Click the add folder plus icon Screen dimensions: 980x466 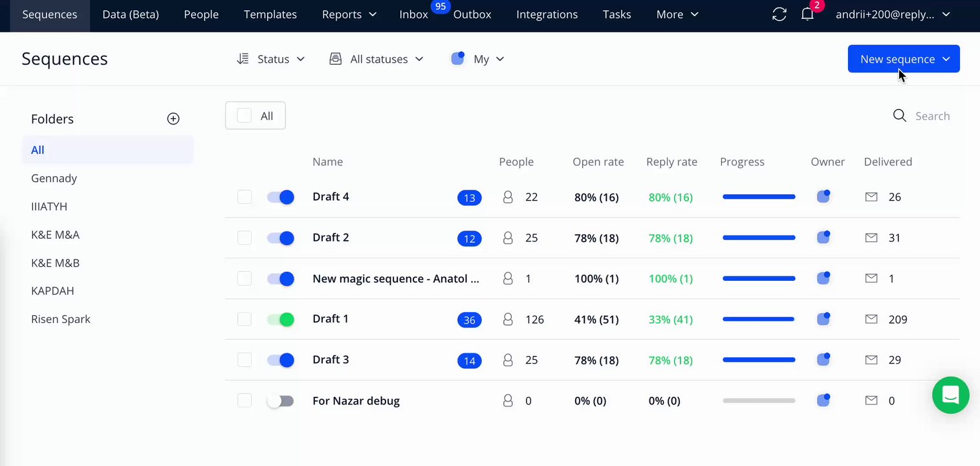click(x=173, y=118)
